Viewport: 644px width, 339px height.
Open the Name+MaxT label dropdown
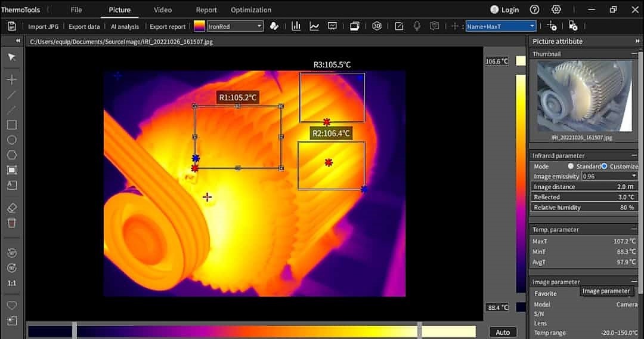501,26
